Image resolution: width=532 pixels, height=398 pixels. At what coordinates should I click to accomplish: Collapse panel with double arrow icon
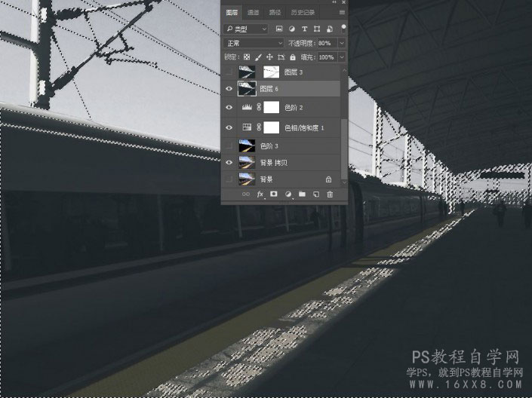(334, 2)
